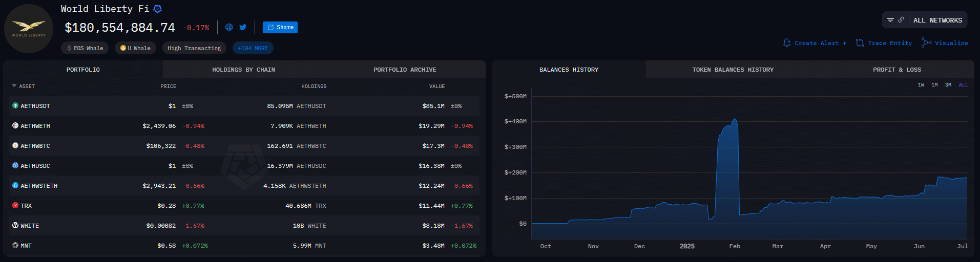Click the verified badge next to World Liberty Fi
This screenshot has width=980, height=262.
pos(158,9)
